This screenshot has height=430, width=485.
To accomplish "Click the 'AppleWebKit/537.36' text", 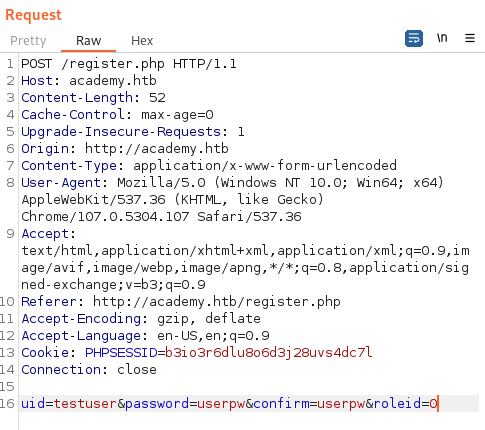I will point(93,200).
